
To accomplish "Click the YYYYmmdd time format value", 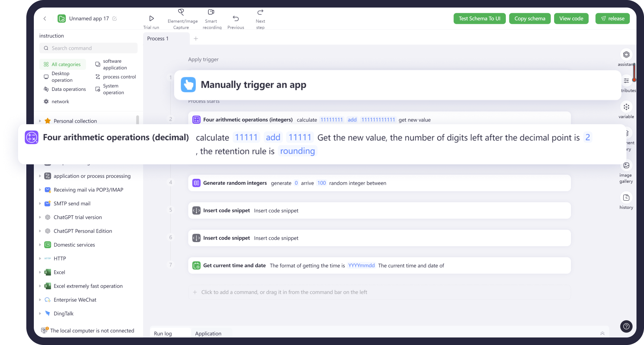I will [361, 266].
